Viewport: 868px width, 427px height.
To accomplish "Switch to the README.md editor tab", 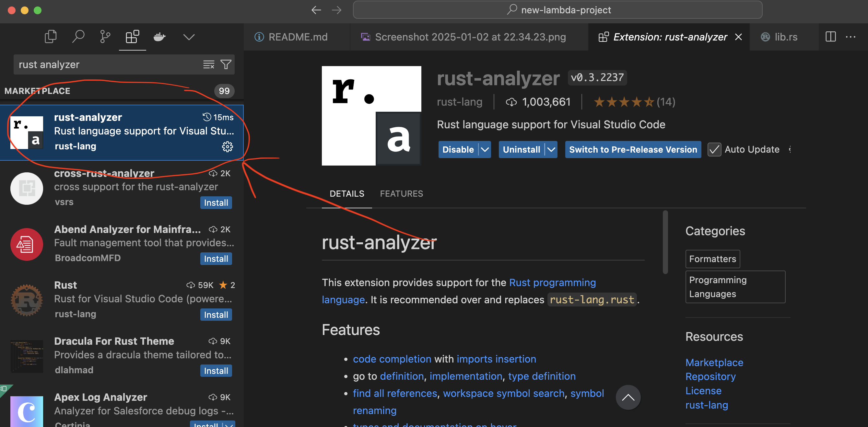I will pyautogui.click(x=298, y=37).
